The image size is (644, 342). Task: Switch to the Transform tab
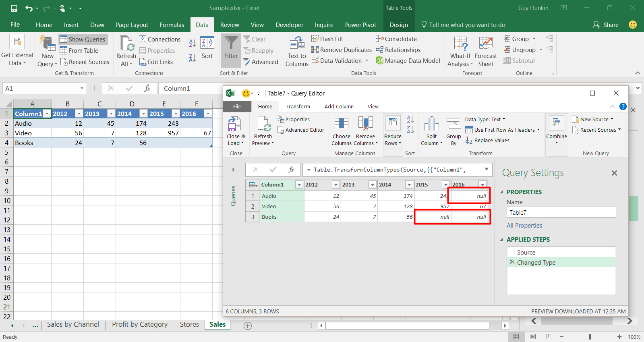click(x=298, y=107)
